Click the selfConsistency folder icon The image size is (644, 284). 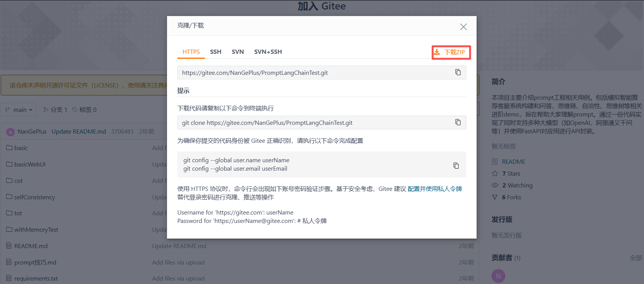point(9,197)
